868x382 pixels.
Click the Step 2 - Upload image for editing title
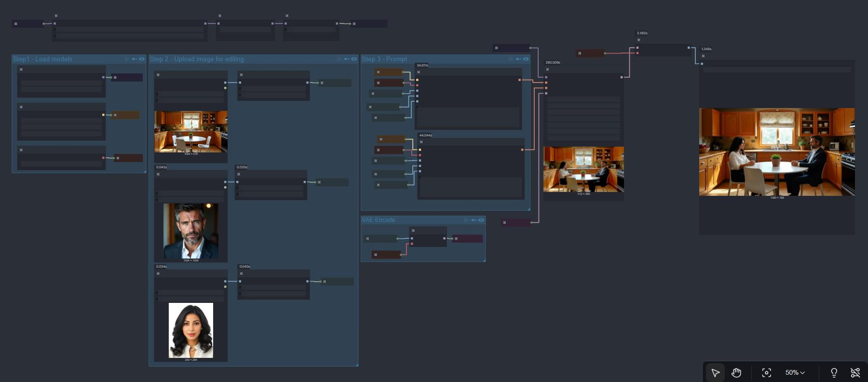(197, 59)
